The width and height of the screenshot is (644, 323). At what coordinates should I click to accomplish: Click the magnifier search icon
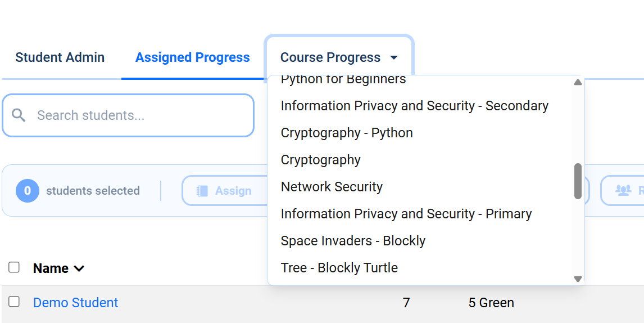pos(19,115)
